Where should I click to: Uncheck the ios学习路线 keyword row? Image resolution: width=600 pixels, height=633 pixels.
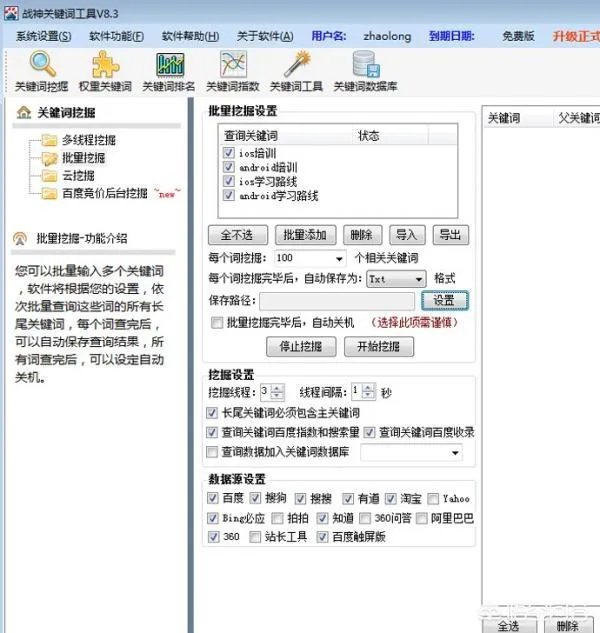229,181
